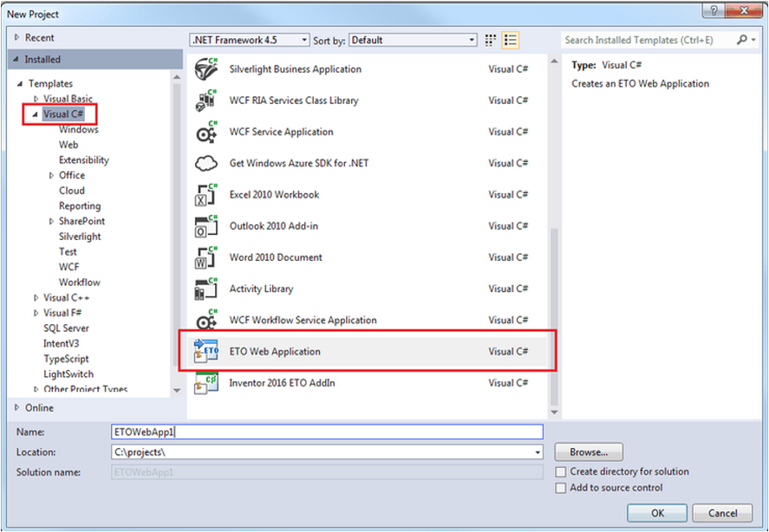
Task: Click the tree panel scroll-up arrow
Action: pyautogui.click(x=177, y=77)
